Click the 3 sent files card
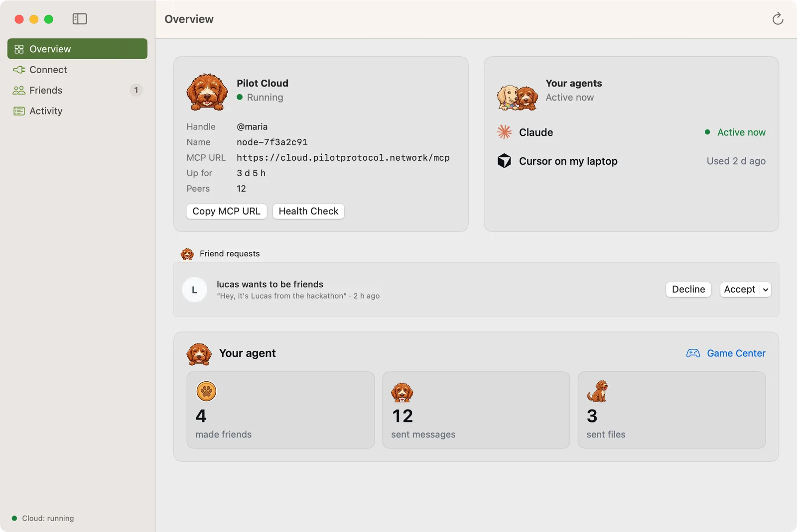The image size is (797, 532). pos(671,410)
